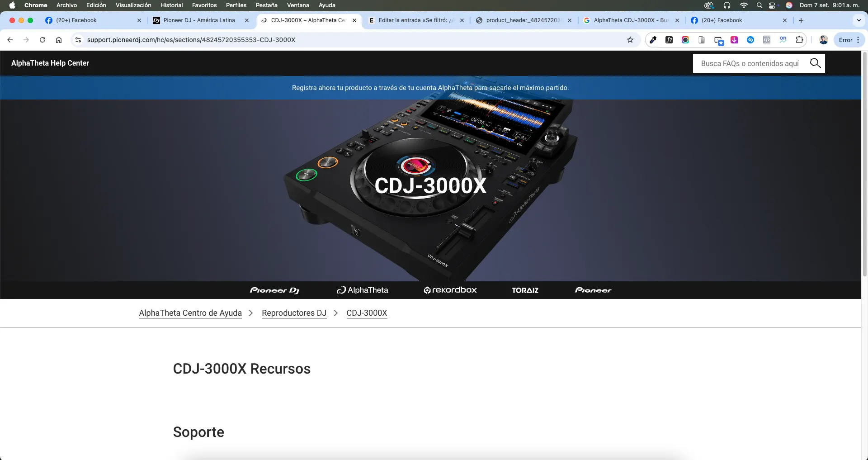Image resolution: width=868 pixels, height=460 pixels.
Task: Click the 'Soporte' heading
Action: (x=198, y=432)
